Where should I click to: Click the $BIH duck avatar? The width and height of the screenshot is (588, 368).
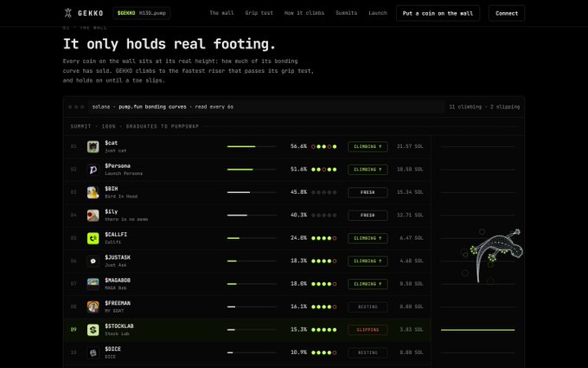pos(93,192)
